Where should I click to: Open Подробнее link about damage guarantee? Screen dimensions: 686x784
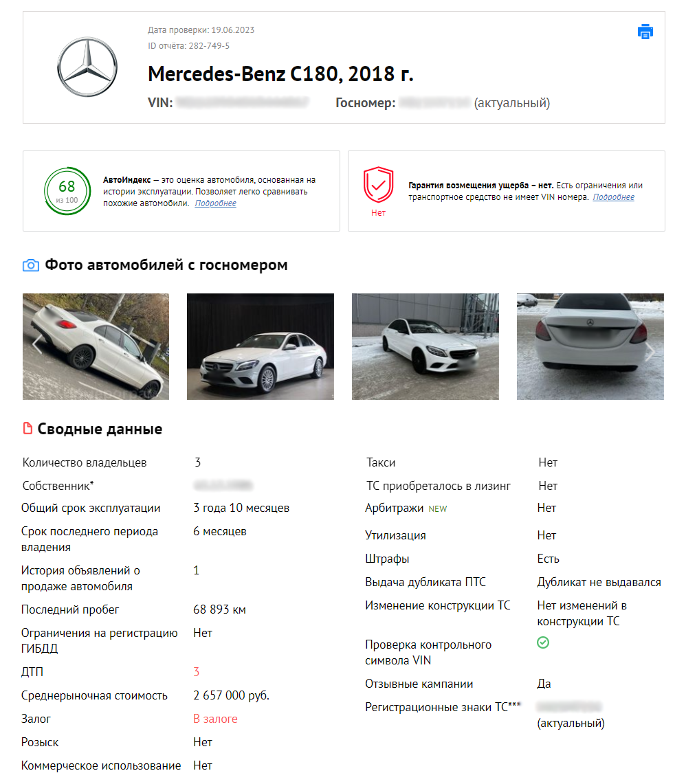[x=613, y=197]
